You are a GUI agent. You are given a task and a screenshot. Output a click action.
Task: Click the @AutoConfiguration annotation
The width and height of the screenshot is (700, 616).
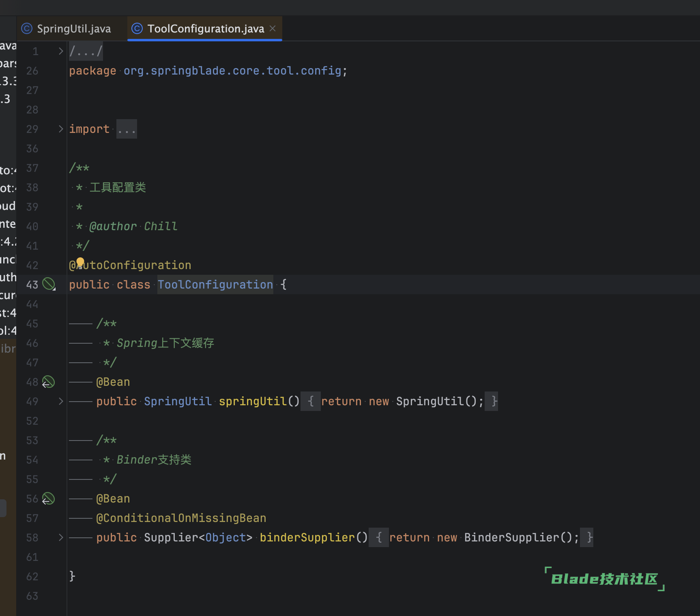pyautogui.click(x=130, y=265)
